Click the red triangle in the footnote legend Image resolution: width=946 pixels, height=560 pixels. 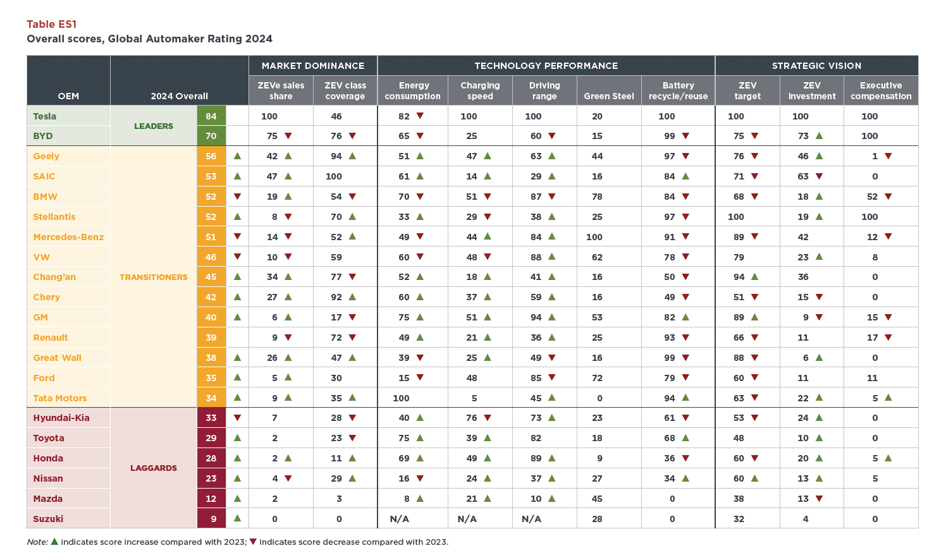click(x=253, y=542)
